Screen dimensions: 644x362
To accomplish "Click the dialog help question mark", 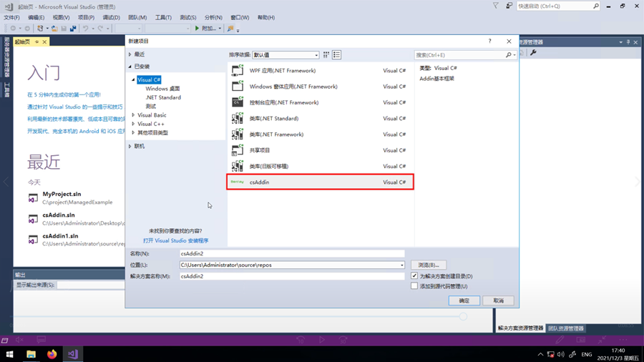I will [x=489, y=41].
